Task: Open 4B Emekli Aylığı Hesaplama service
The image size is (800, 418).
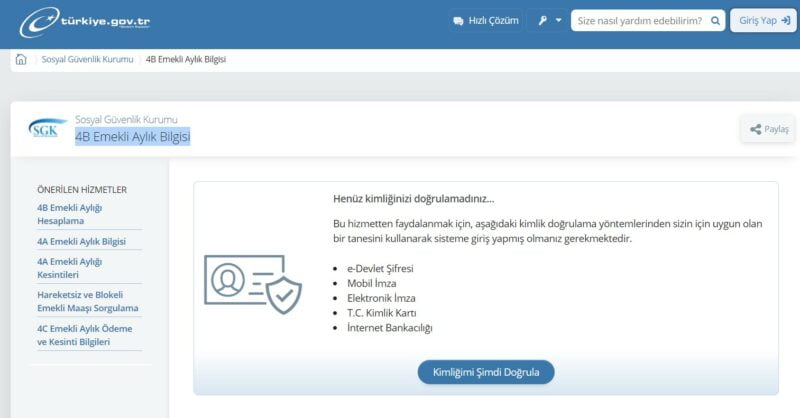Action: 70,214
